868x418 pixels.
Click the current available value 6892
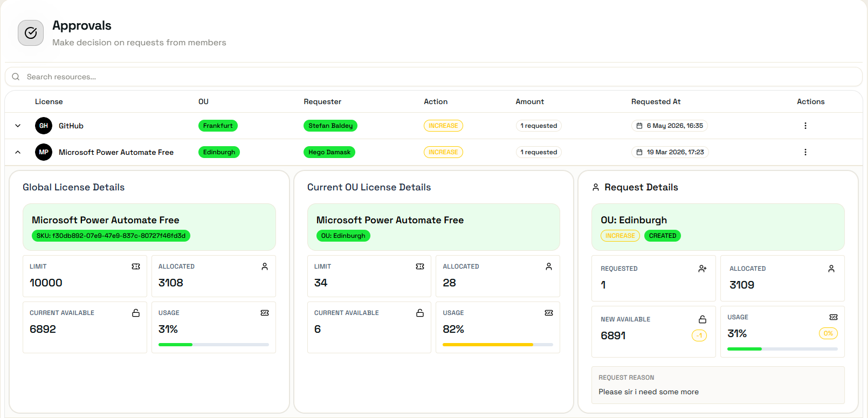[43, 329]
